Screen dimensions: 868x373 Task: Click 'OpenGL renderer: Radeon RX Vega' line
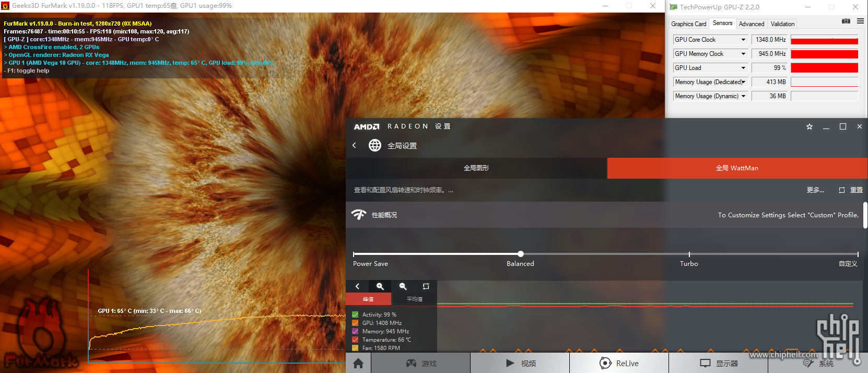(x=56, y=55)
